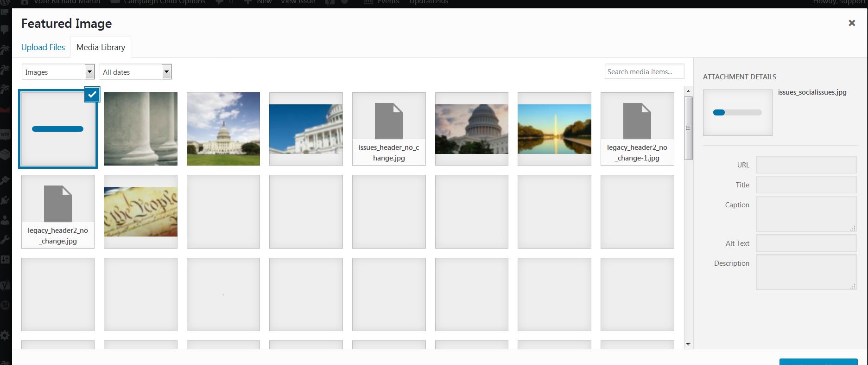Select the white Capitol against blue sky thumbnail

tap(306, 129)
